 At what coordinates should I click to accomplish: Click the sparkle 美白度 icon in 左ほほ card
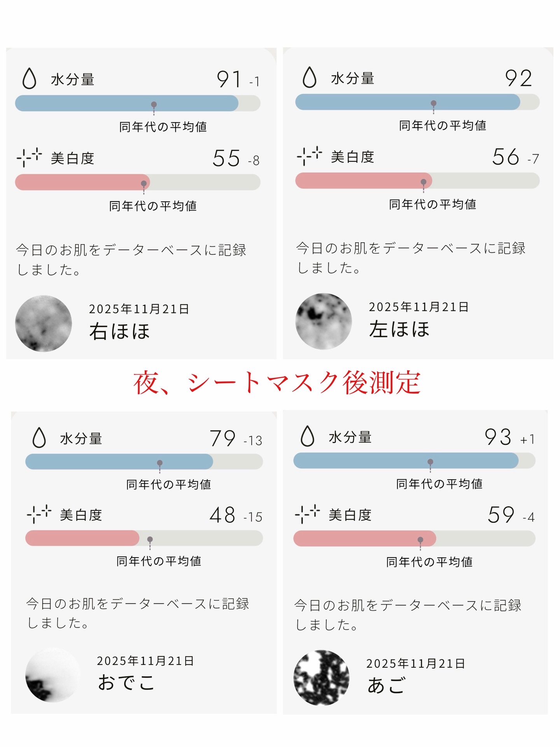tap(309, 156)
